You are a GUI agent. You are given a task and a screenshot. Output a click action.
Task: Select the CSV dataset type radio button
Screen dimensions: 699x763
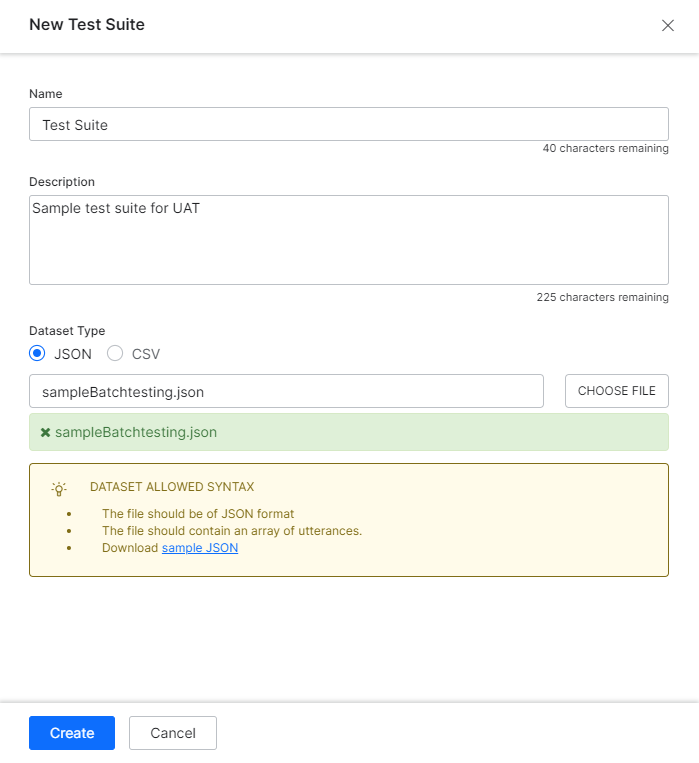point(115,353)
